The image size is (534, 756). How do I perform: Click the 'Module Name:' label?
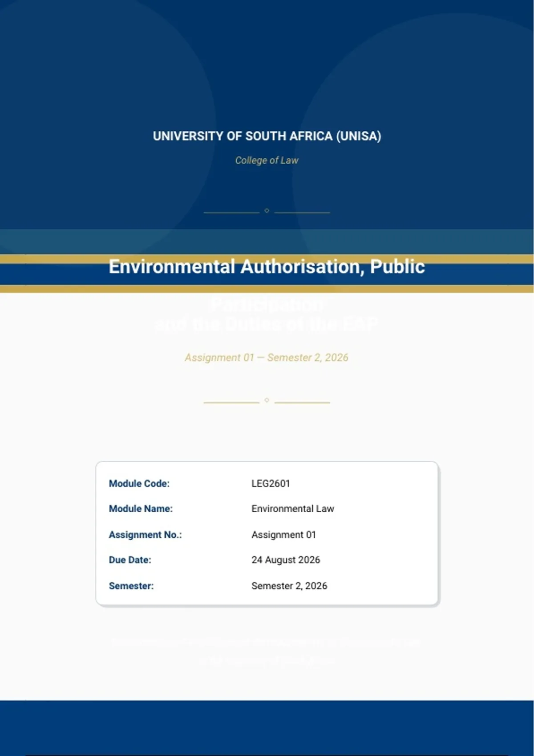click(x=141, y=509)
